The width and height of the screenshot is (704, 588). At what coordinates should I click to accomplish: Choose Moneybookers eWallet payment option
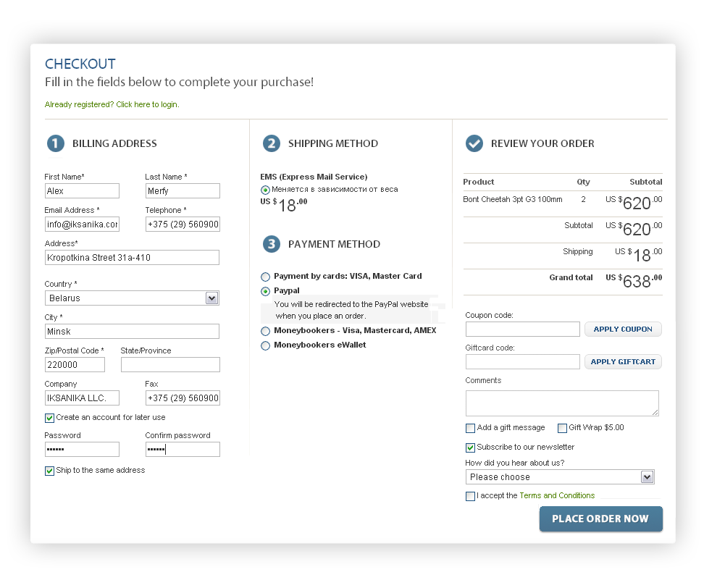click(x=266, y=345)
